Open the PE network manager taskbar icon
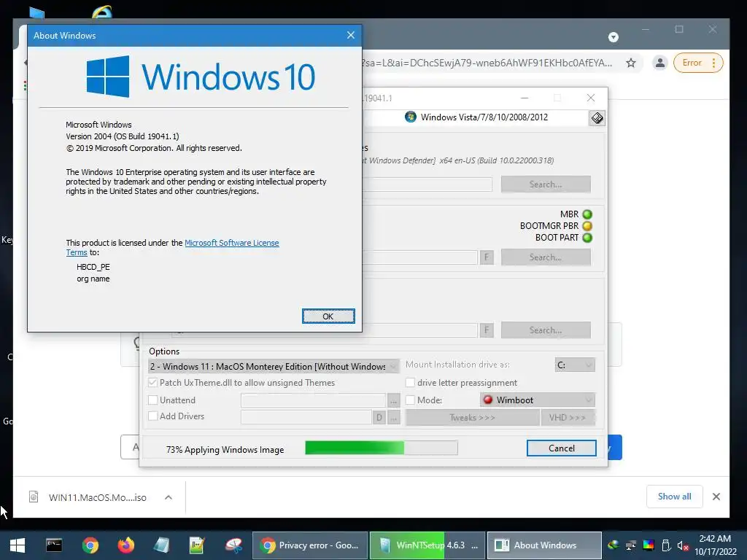Image resolution: width=747 pixels, height=560 pixels. point(233,545)
